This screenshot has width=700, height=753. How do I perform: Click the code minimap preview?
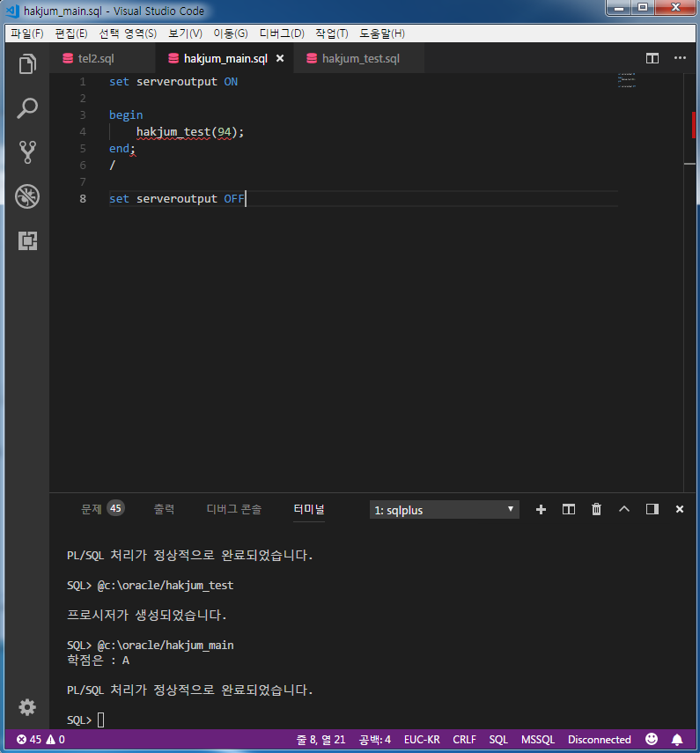tap(627, 80)
